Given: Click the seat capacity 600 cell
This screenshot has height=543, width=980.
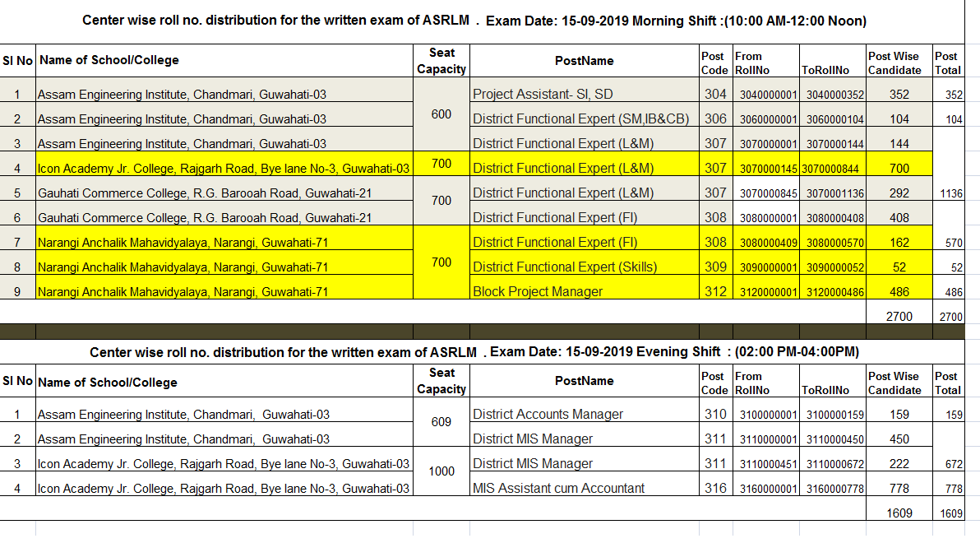Looking at the screenshot, I should click(x=441, y=114).
